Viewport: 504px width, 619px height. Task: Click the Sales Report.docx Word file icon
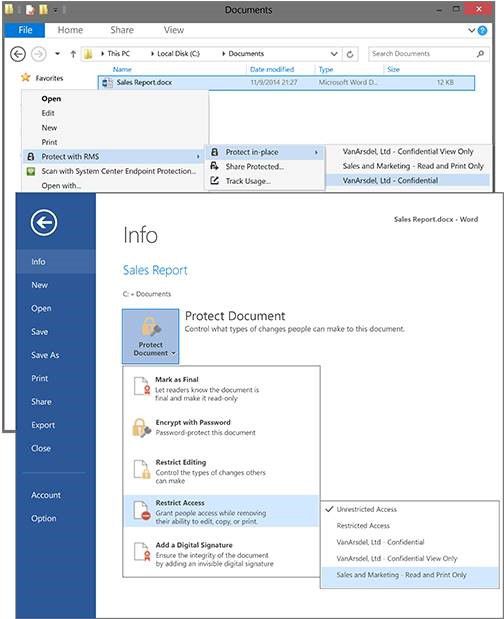(107, 83)
